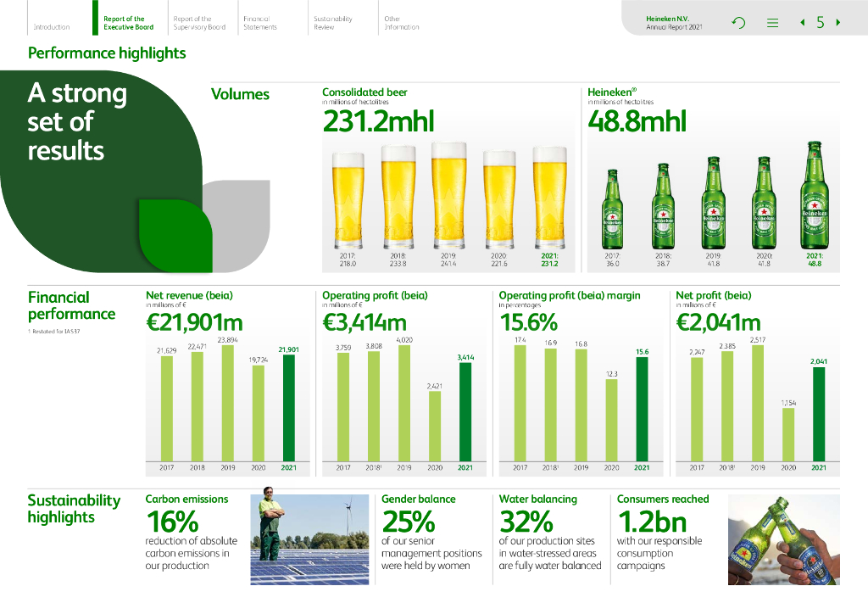Screen dimensions: 868x614
Task: Open Other Information tab
Action: tap(401, 23)
